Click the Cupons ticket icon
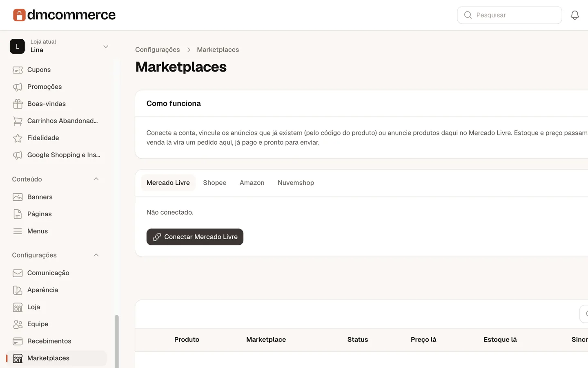This screenshot has width=588, height=368. point(18,70)
